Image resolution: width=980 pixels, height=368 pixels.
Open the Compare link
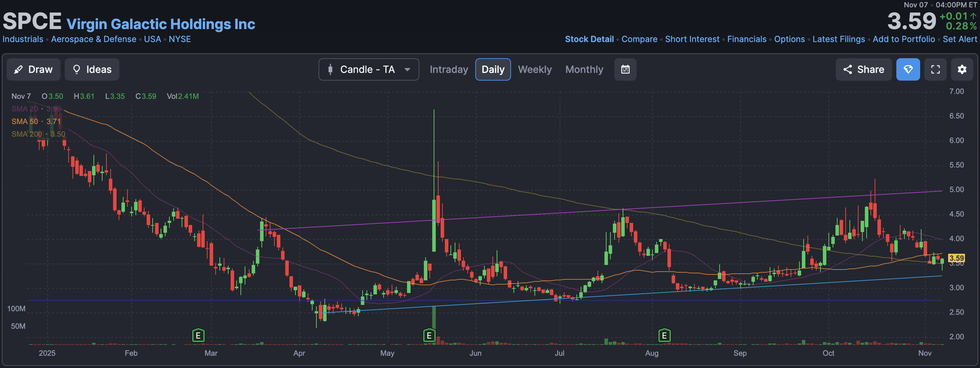[x=639, y=39]
